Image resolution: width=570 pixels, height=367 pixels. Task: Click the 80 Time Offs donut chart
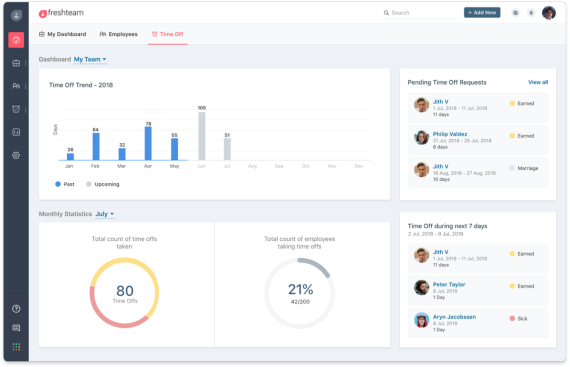coord(124,293)
